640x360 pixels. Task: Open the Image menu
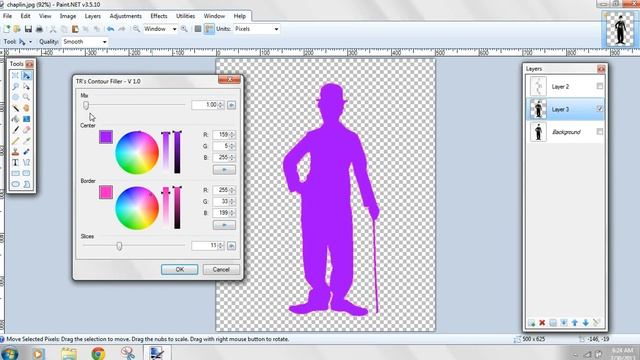tap(68, 16)
